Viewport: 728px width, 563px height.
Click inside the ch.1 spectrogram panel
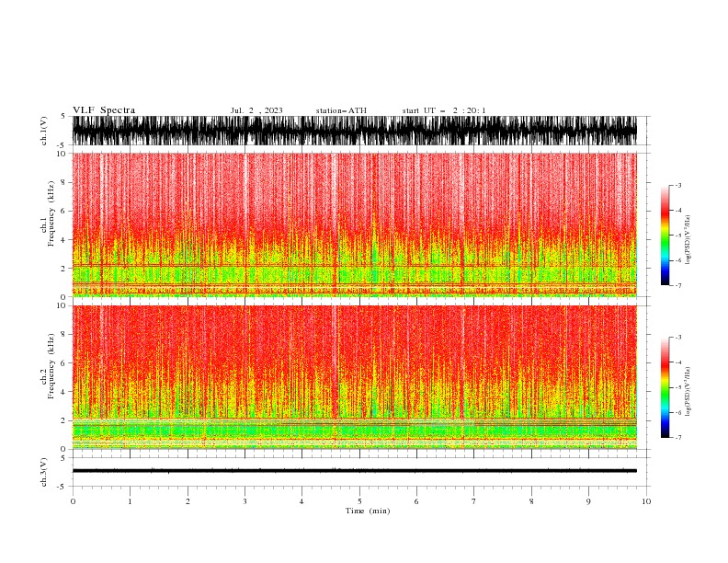pyautogui.click(x=355, y=224)
